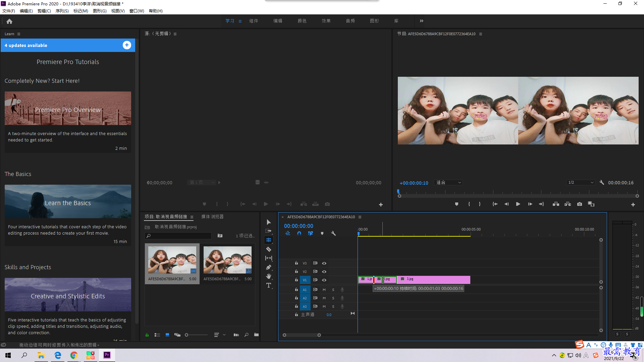This screenshot has width=644, height=362.
Task: Hide the V1 track output eye
Action: pos(324,280)
